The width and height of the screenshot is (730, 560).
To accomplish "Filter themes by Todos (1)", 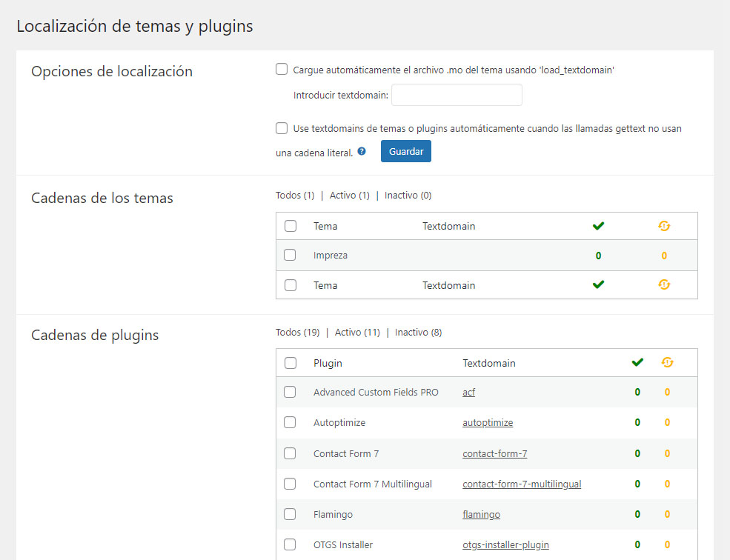I will click(x=295, y=196).
